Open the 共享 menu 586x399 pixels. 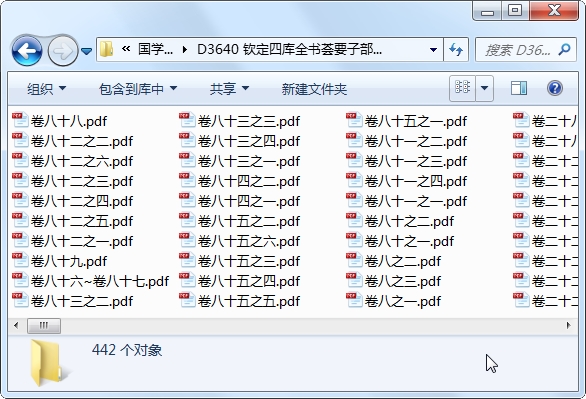coord(229,89)
